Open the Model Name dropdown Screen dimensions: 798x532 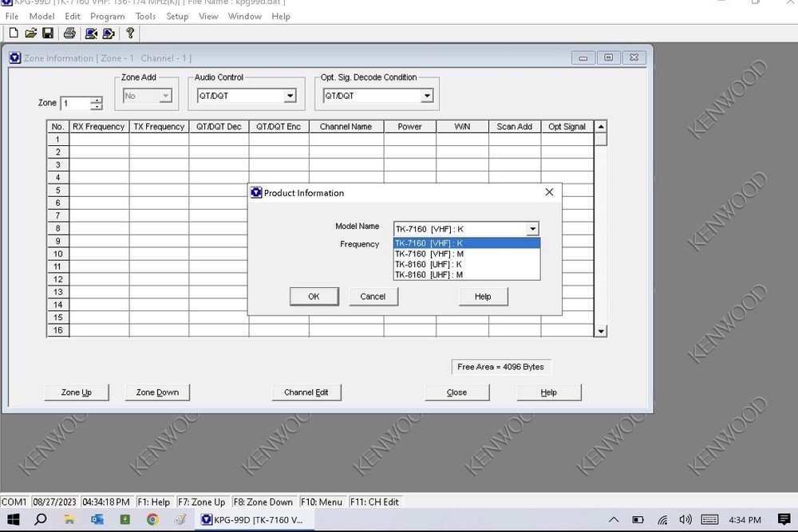pos(532,229)
